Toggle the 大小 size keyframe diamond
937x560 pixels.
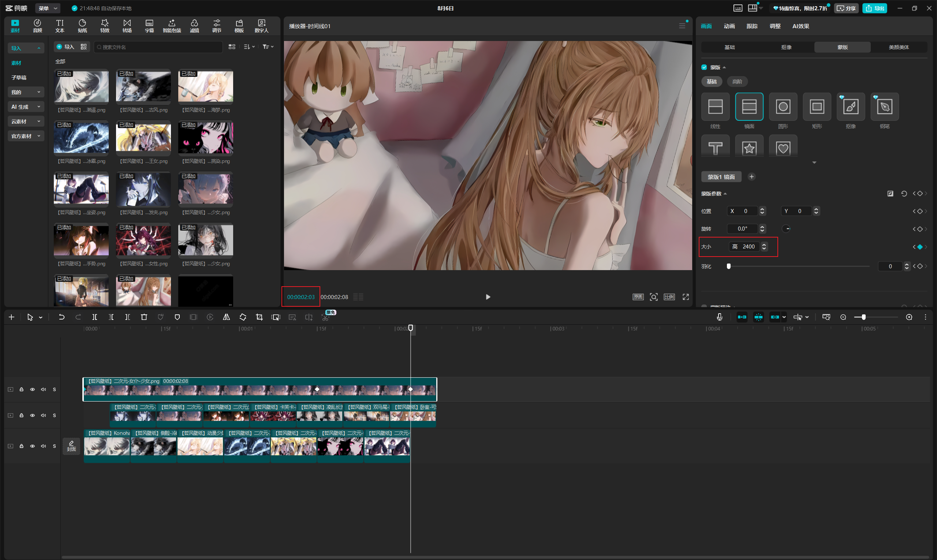920,247
